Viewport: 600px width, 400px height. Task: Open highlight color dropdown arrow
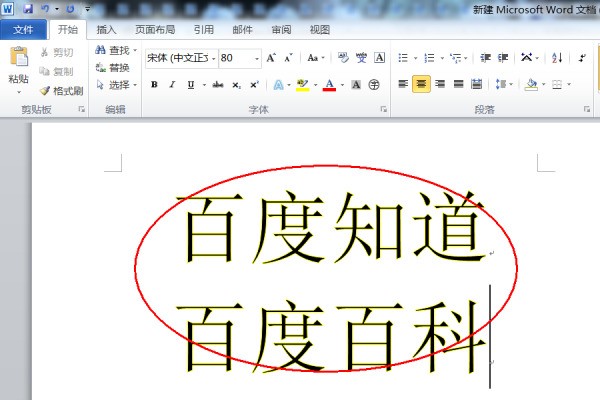click(316, 85)
